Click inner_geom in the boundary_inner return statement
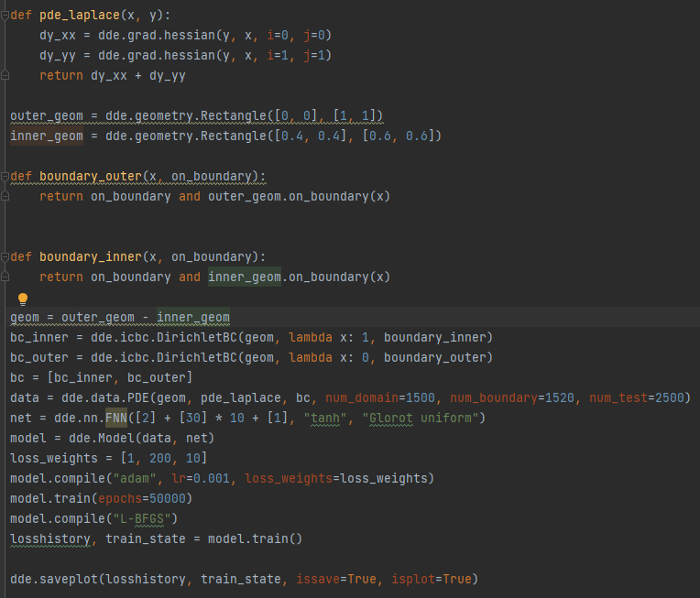700x598 pixels. tap(245, 277)
